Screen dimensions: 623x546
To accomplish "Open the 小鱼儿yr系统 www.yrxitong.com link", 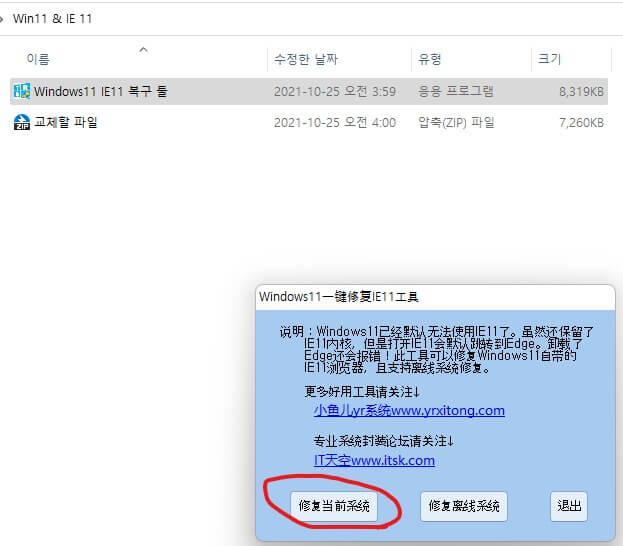I will 409,410.
